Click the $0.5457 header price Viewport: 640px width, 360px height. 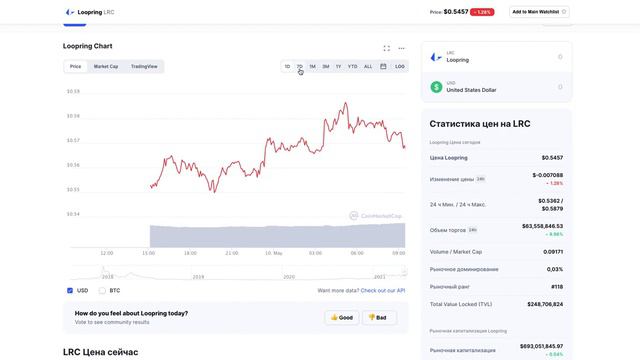[456, 12]
